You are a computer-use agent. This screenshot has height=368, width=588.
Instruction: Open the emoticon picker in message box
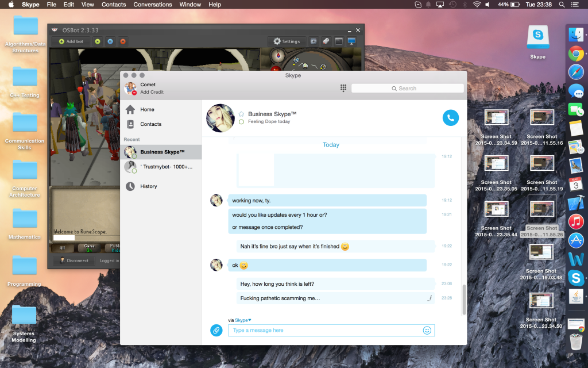pyautogui.click(x=427, y=331)
